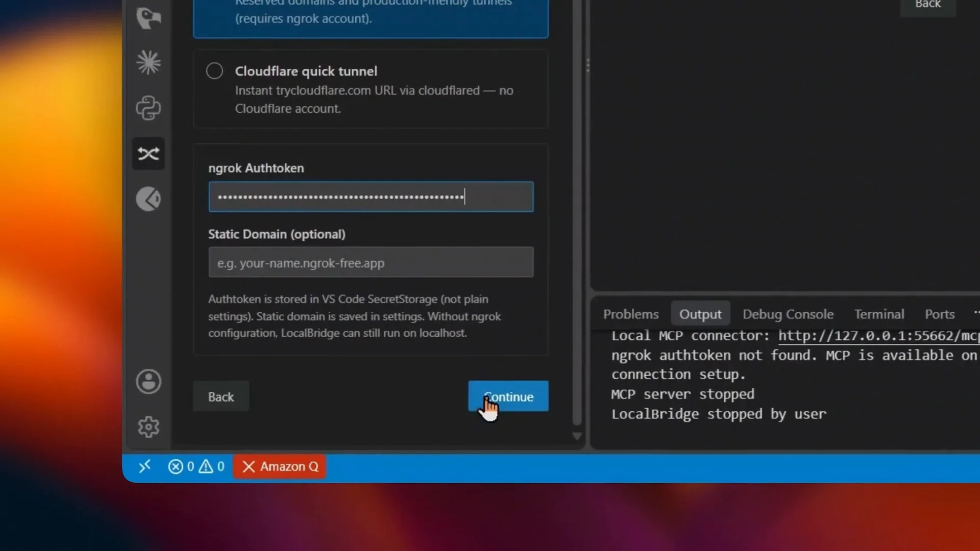
Task: Switch to the Output panel tab
Action: [x=700, y=314]
